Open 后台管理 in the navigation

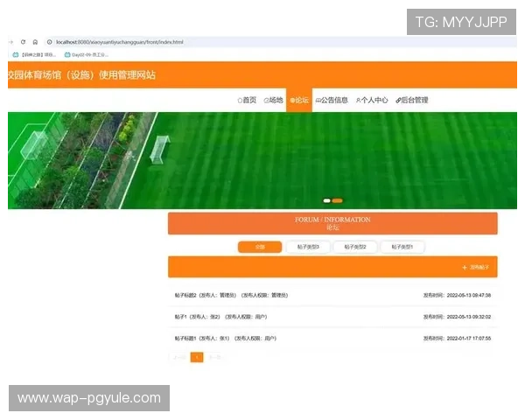click(412, 100)
